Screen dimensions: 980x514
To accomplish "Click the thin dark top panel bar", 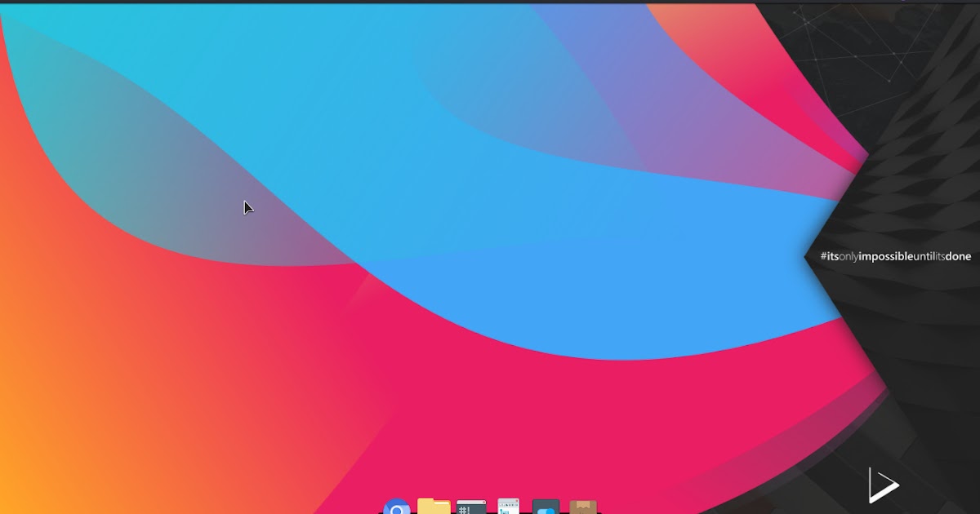I will tap(490, 2).
